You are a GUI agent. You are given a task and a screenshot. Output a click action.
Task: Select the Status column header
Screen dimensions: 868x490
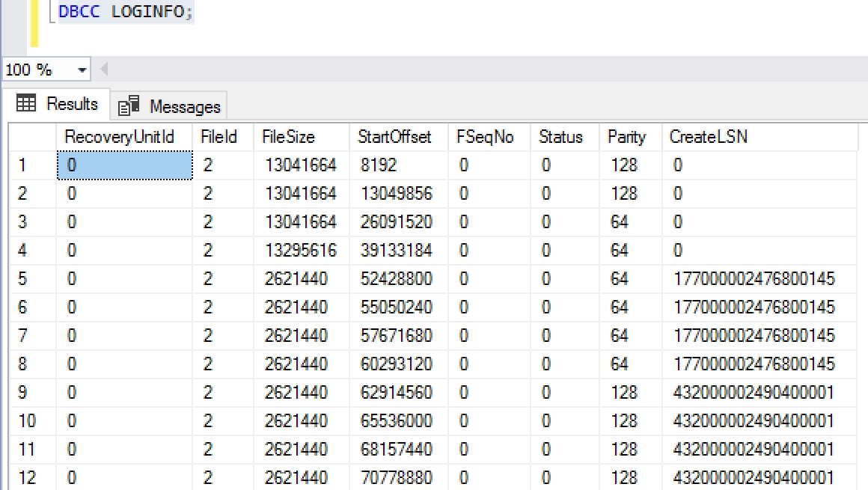pos(560,137)
